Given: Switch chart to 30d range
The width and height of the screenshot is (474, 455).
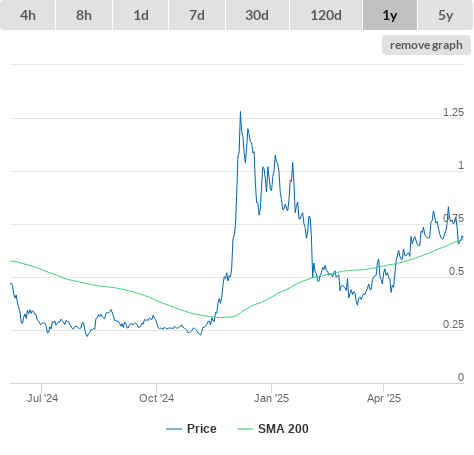Looking at the screenshot, I should coord(257,15).
